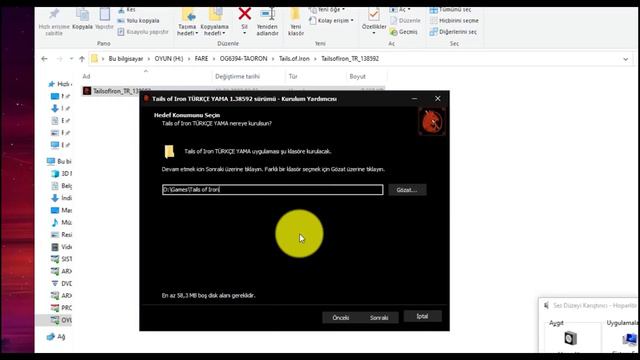Select Resimler under Bu bilgisayar
The image size is (640, 360).
(61, 235)
